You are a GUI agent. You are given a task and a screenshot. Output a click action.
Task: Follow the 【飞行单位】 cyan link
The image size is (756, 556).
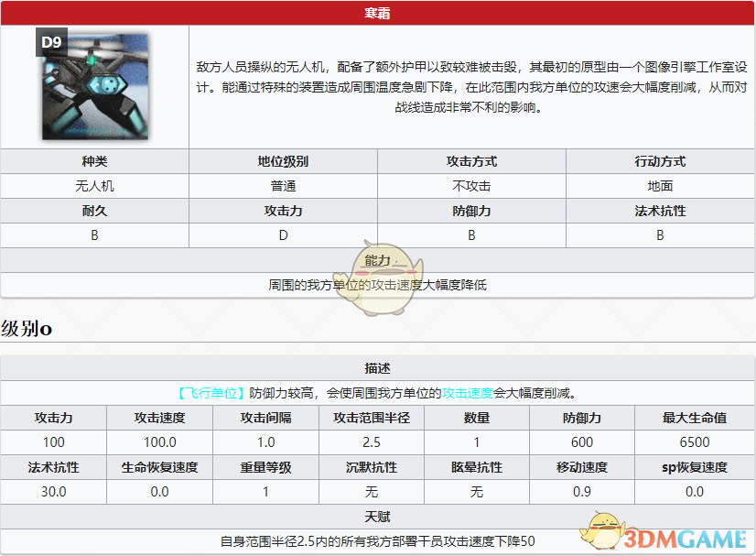211,393
